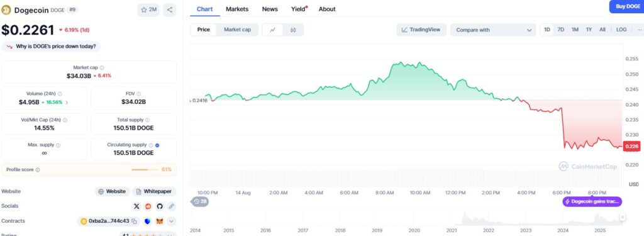Switch to the Markets tab
This screenshot has height=236, width=644.
tap(237, 9)
